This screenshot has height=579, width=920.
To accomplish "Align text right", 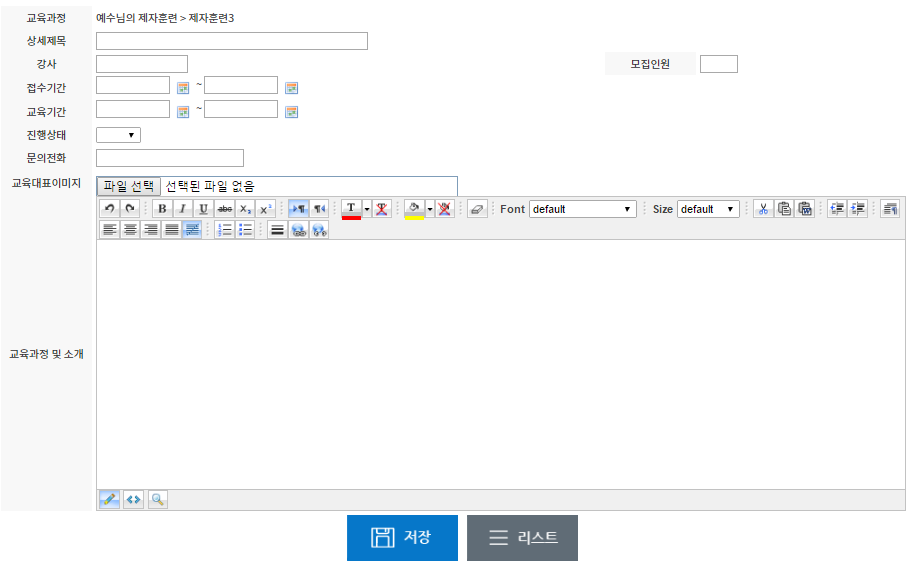I will click(151, 229).
